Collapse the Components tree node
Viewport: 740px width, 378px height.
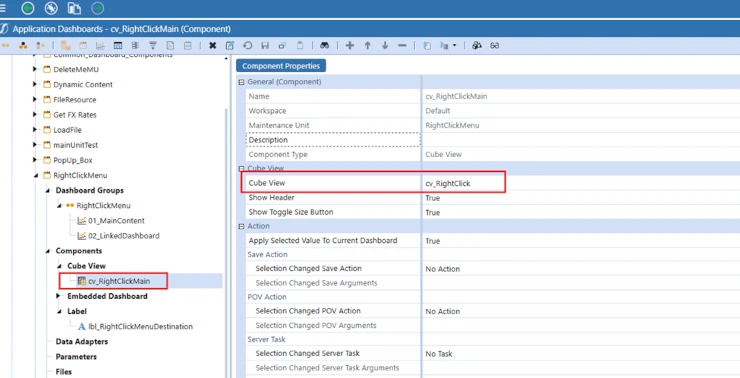click(47, 251)
